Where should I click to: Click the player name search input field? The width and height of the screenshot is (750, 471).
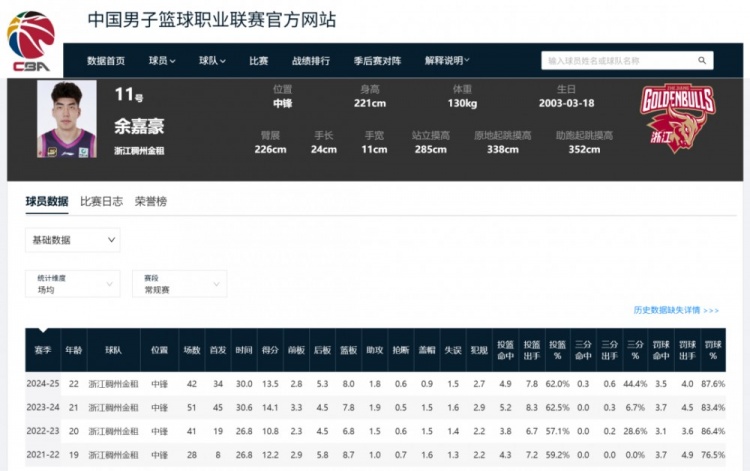pyautogui.click(x=618, y=61)
